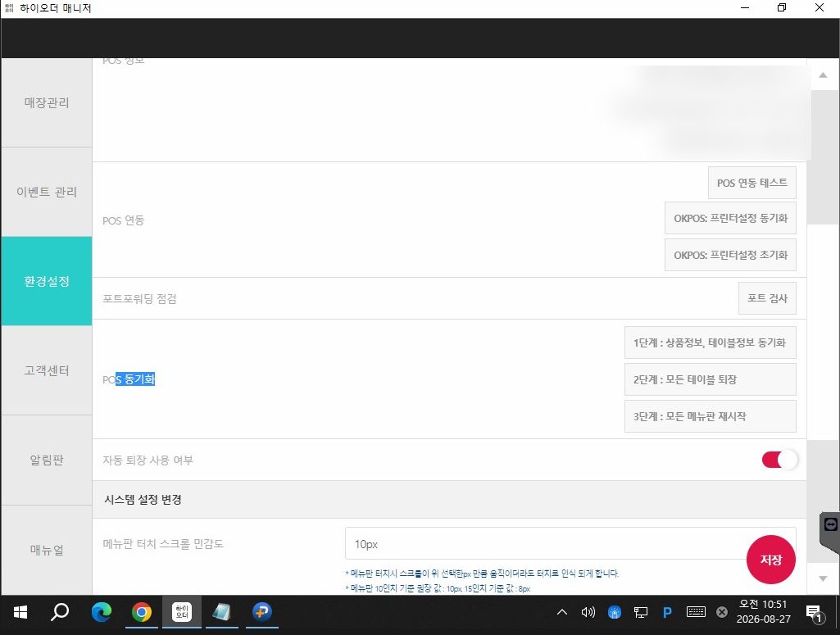The image size is (840, 635).
Task: Click the 포트포워딩 점검 label
Action: coord(139,299)
